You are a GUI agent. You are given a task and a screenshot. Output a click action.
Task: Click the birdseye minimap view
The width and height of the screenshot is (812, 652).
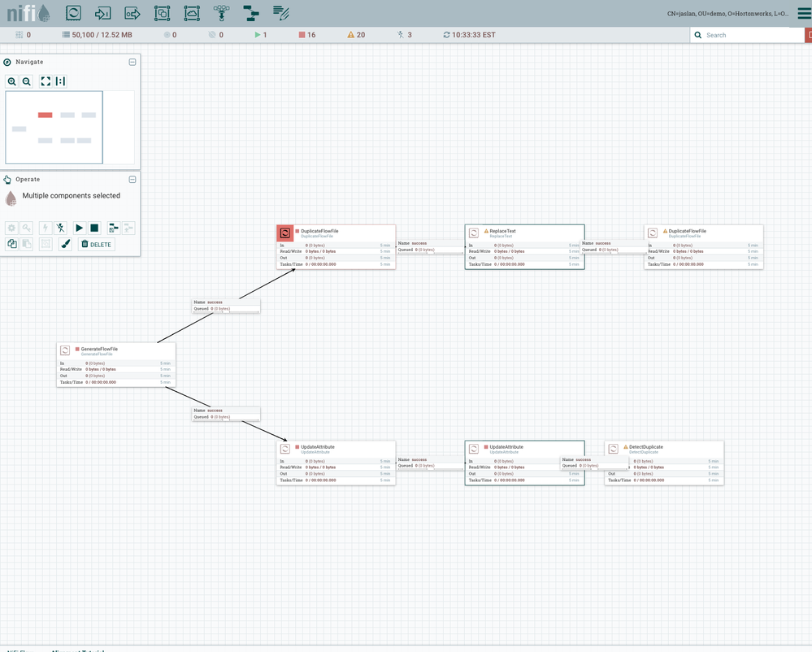click(x=54, y=128)
